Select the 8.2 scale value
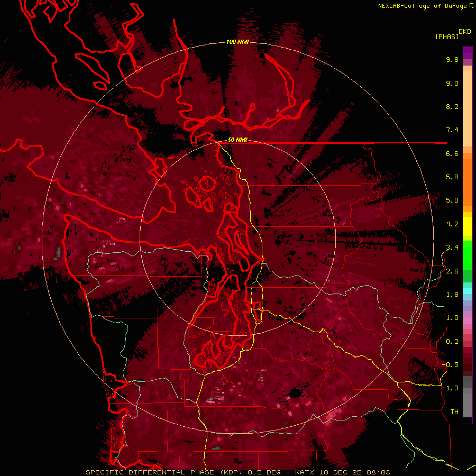The width and height of the screenshot is (476, 476). (452, 106)
